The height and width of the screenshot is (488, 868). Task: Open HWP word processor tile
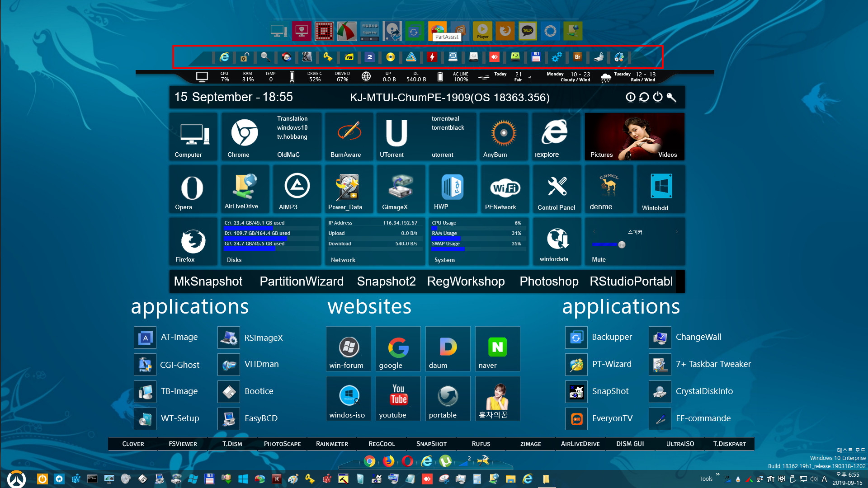coord(453,189)
